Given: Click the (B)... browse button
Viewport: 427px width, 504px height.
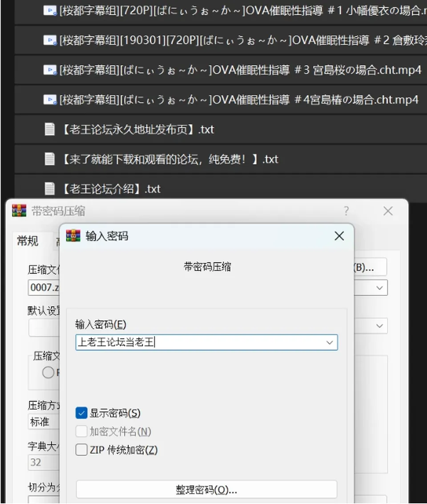Looking at the screenshot, I should click(x=370, y=267).
